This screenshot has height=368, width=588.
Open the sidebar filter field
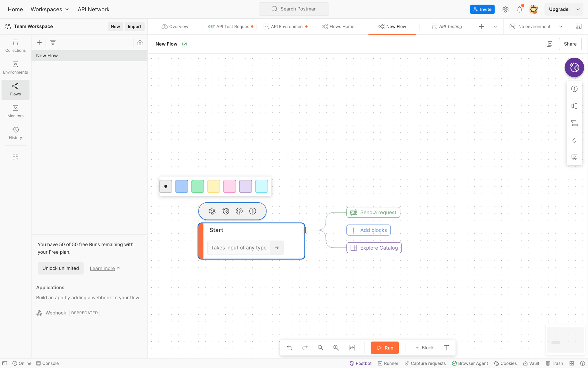coord(90,43)
